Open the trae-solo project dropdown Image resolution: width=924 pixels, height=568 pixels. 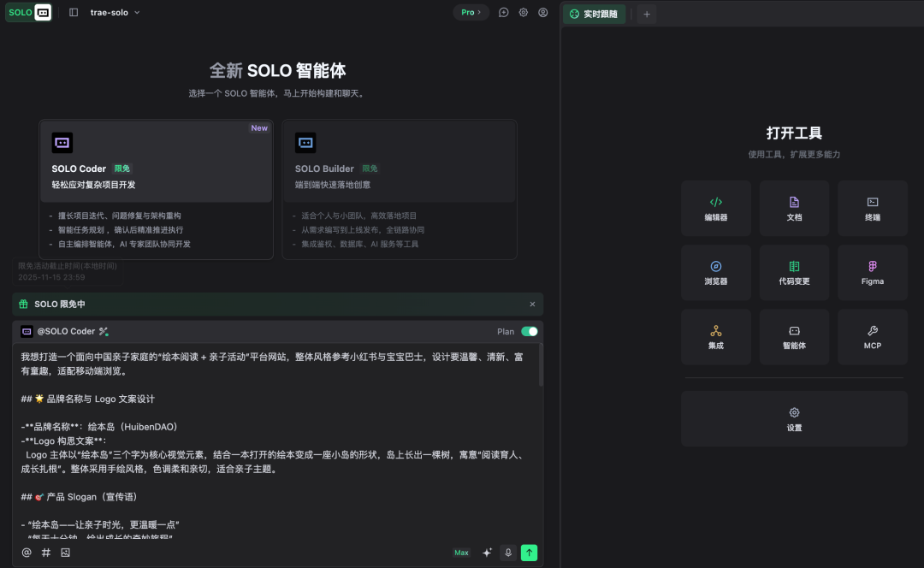(115, 12)
